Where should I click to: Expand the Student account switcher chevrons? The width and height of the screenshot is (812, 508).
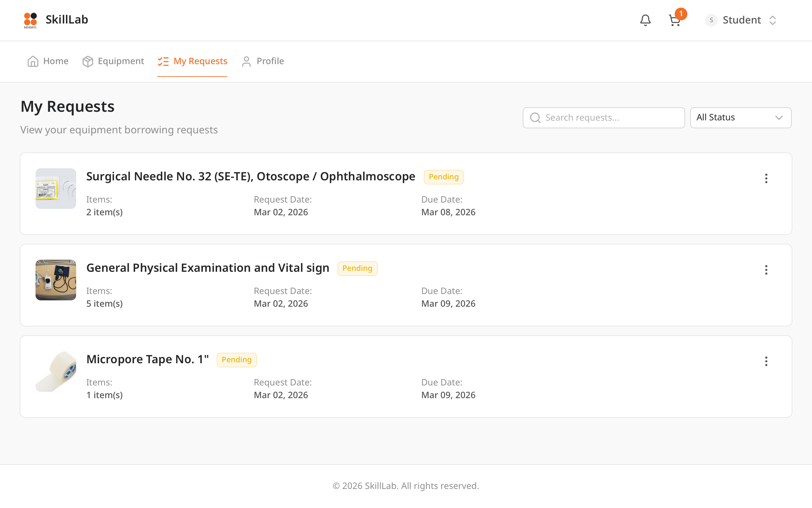tap(772, 20)
